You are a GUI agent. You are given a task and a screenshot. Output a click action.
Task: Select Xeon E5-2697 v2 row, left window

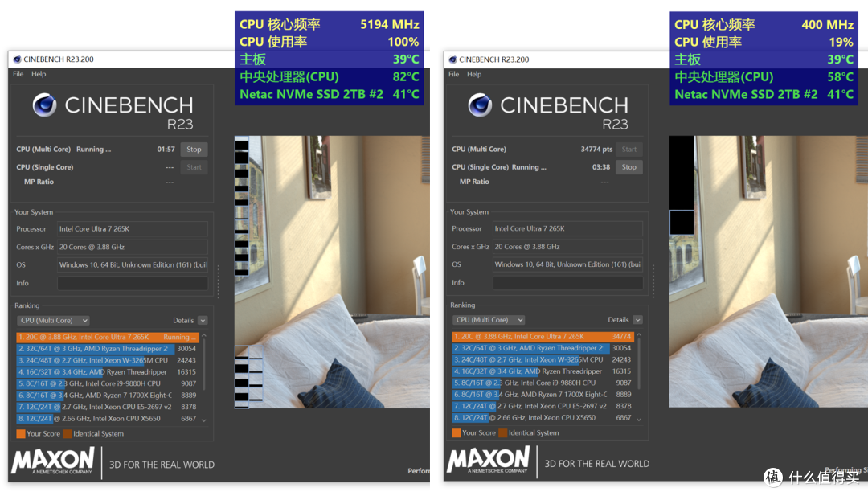point(108,407)
